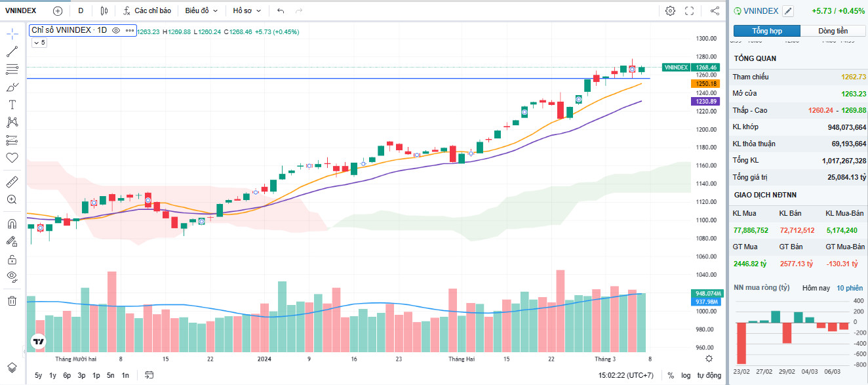This screenshot has height=385, width=868.
Task: Enter fullscreen chart mode
Action: [689, 10]
